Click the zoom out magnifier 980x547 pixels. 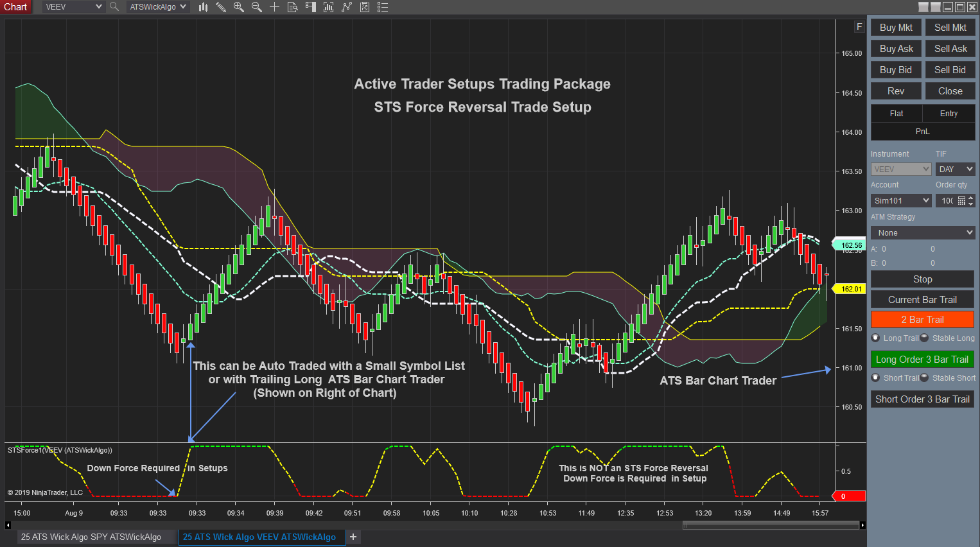click(x=257, y=7)
